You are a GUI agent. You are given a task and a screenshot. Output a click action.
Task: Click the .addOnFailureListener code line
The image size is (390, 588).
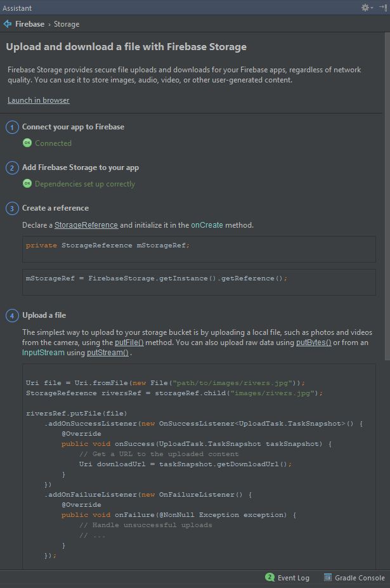coord(148,495)
